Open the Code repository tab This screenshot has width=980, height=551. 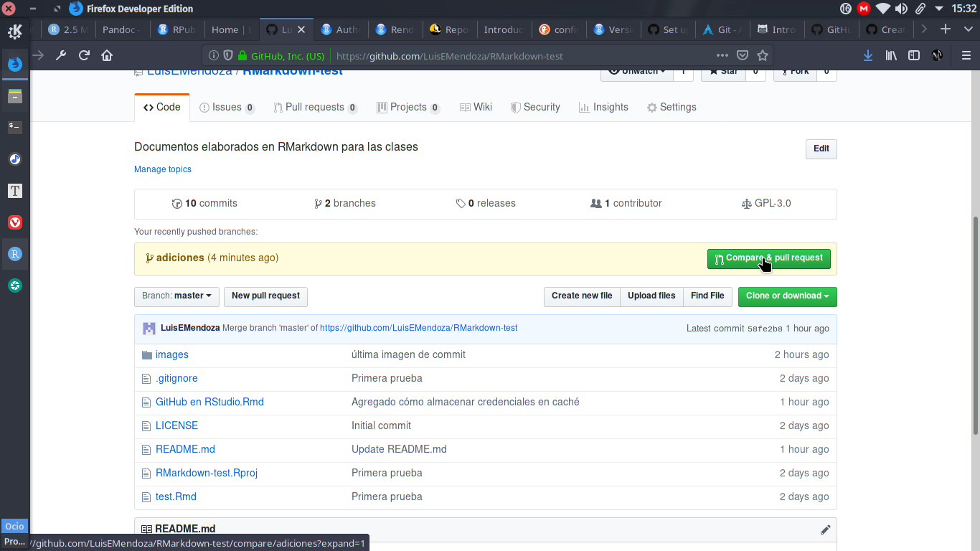pyautogui.click(x=162, y=107)
